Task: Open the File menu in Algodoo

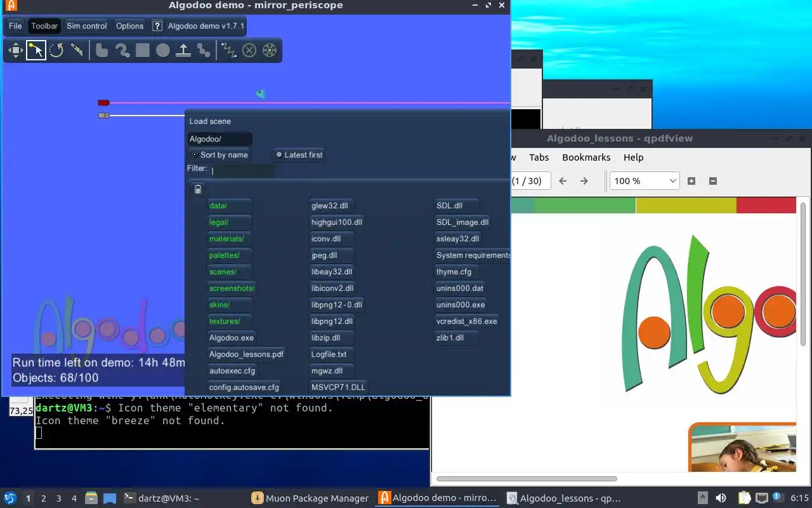Action: pos(15,26)
